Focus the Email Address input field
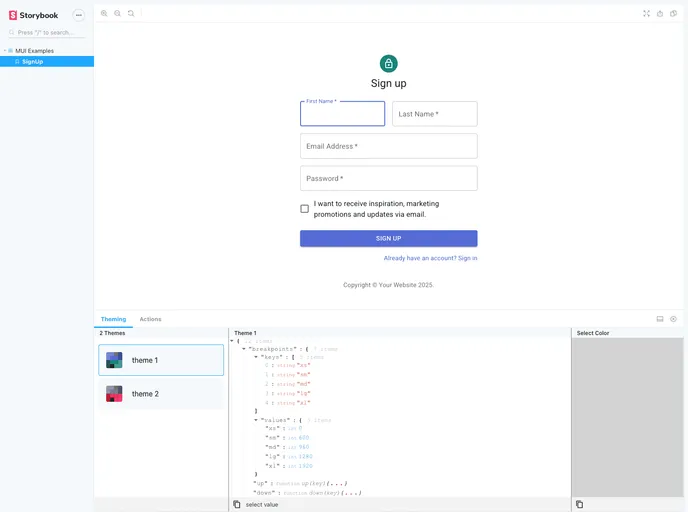 coord(388,146)
